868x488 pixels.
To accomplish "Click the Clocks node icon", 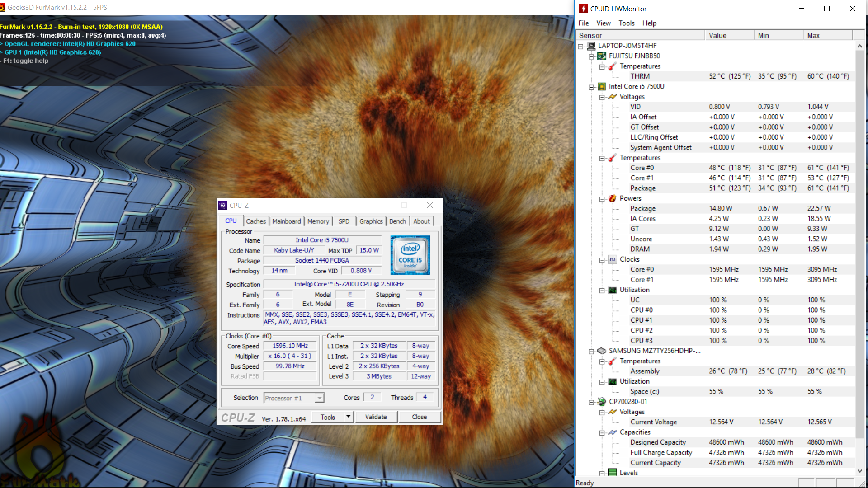I will pos(613,259).
